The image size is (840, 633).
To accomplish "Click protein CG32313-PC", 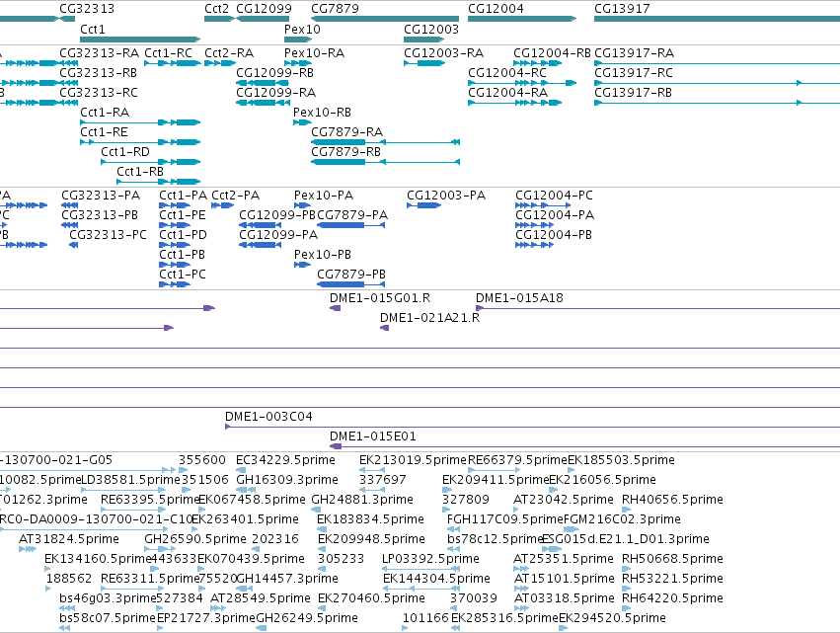I will point(108,235).
